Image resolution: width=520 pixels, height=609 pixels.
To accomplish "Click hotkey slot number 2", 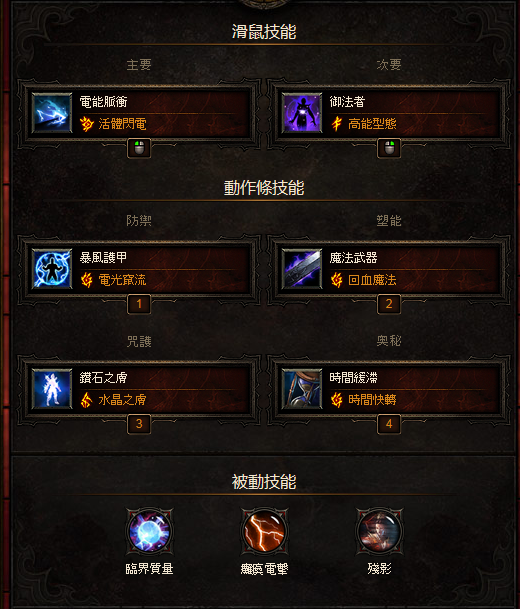I will [389, 304].
